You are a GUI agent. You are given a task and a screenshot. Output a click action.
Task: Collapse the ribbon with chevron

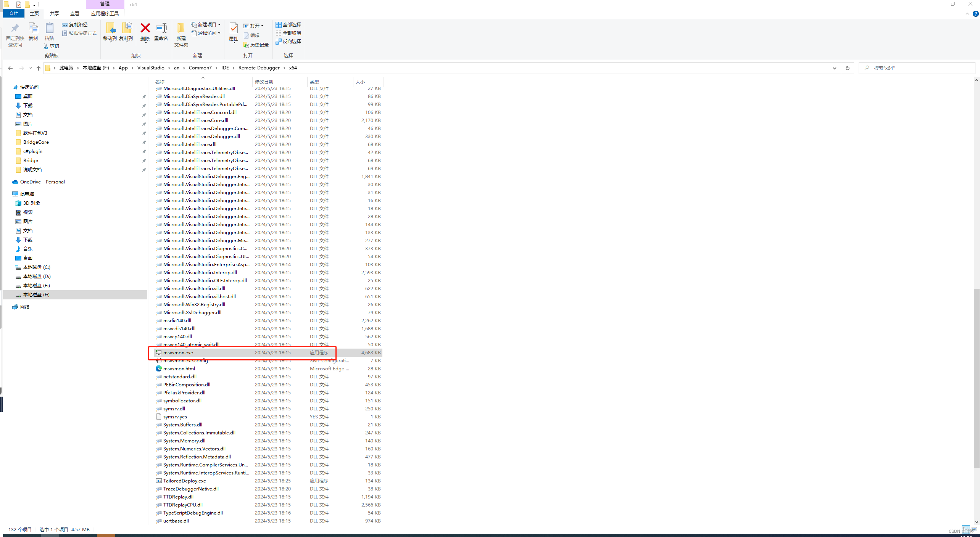pyautogui.click(x=967, y=14)
